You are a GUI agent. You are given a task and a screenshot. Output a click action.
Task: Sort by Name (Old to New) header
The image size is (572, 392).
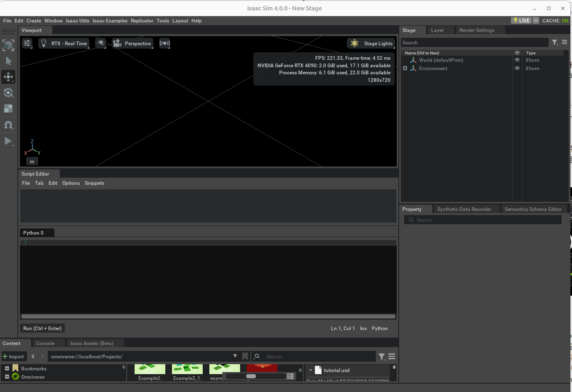422,53
